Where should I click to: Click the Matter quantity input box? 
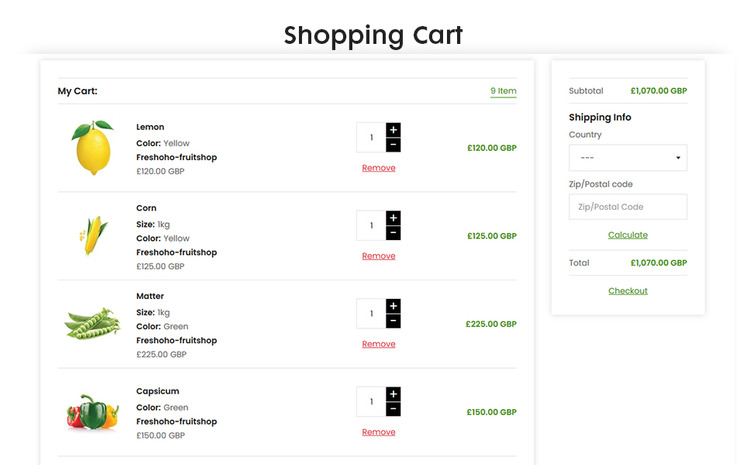point(371,314)
